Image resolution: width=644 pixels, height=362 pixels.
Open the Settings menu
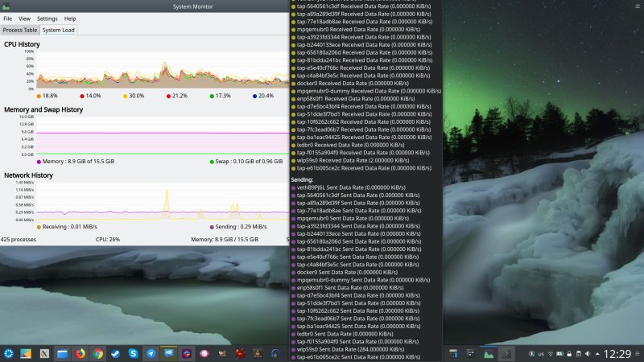[x=47, y=19]
